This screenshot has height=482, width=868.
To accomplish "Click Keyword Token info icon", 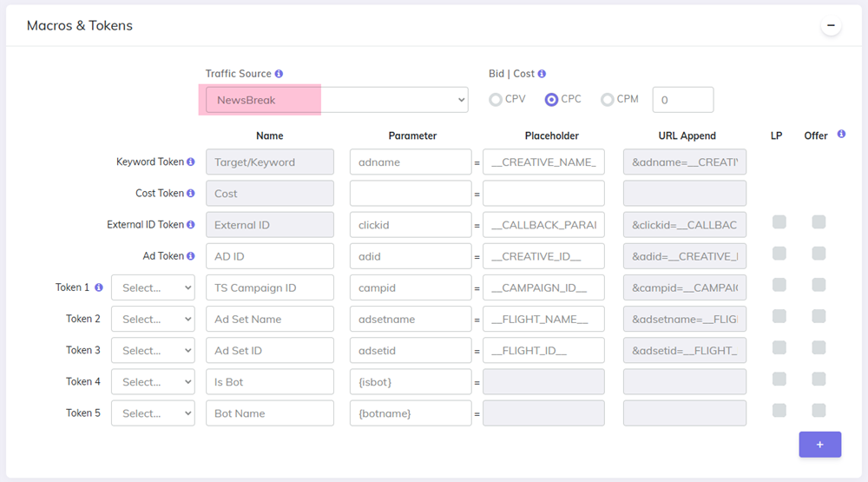I will (x=191, y=162).
